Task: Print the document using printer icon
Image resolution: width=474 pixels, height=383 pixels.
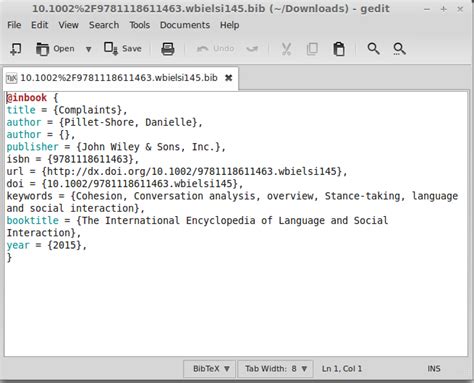Action: [168, 49]
